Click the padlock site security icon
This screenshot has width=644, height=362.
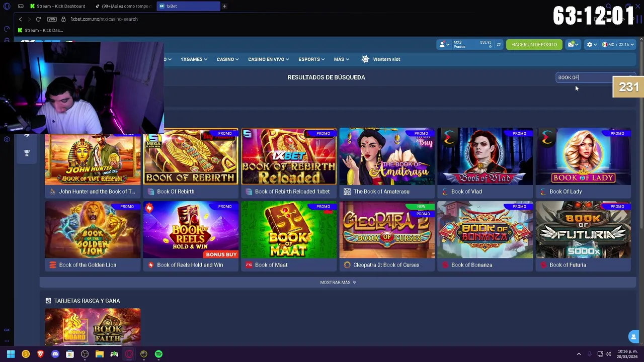(x=63, y=19)
